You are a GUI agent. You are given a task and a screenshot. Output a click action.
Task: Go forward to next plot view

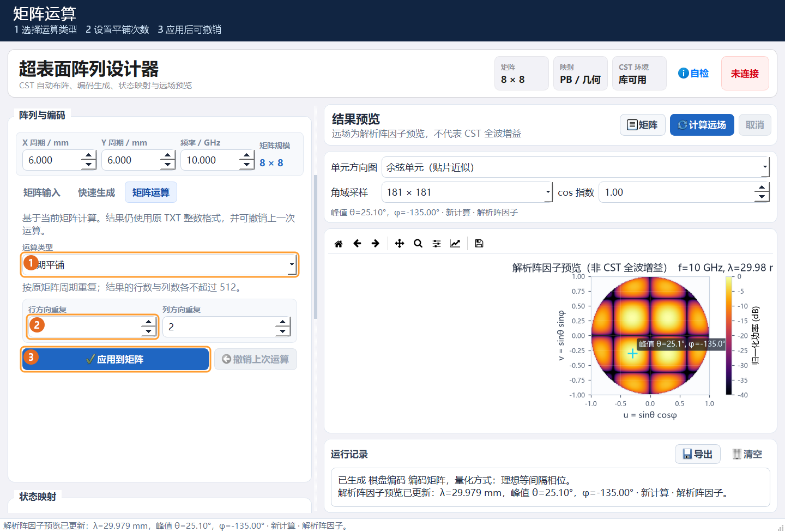click(376, 244)
